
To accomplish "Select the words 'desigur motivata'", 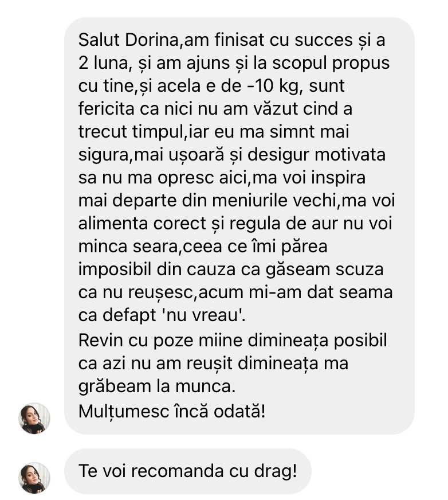I will click(x=316, y=154).
